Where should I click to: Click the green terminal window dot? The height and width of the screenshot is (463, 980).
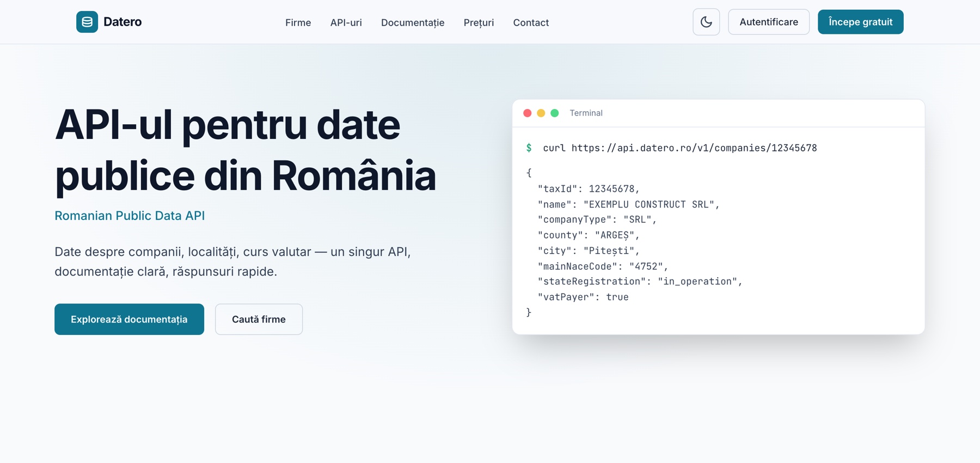(x=554, y=113)
